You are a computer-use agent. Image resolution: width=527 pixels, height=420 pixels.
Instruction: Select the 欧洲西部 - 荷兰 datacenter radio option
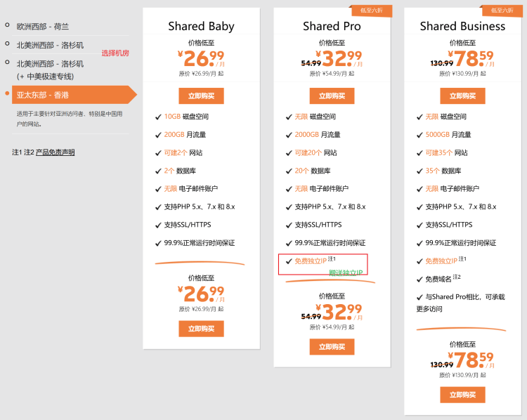[7, 25]
